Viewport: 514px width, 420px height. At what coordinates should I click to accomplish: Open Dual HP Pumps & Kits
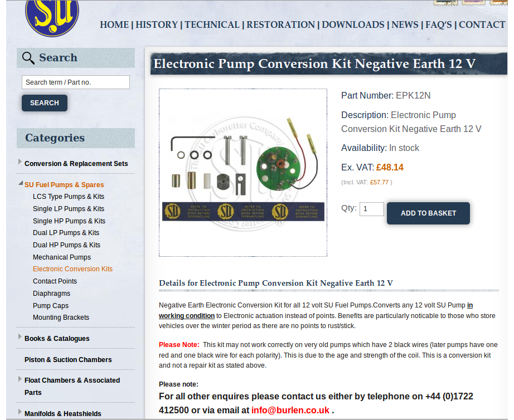coord(66,245)
